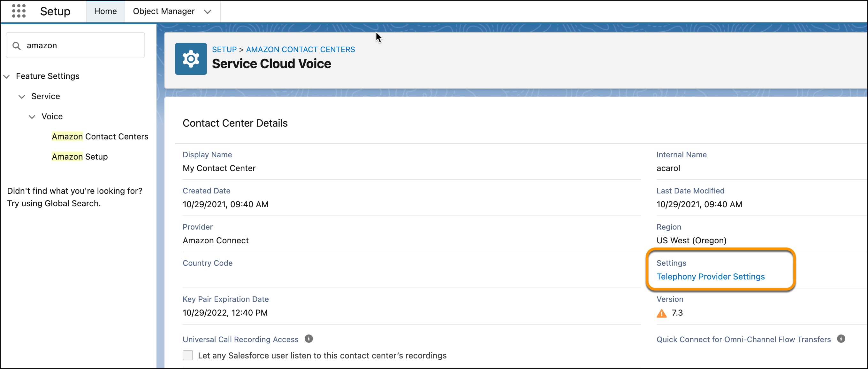The height and width of the screenshot is (369, 868).
Task: Click the Internal Name value acarol
Action: pyautogui.click(x=668, y=168)
